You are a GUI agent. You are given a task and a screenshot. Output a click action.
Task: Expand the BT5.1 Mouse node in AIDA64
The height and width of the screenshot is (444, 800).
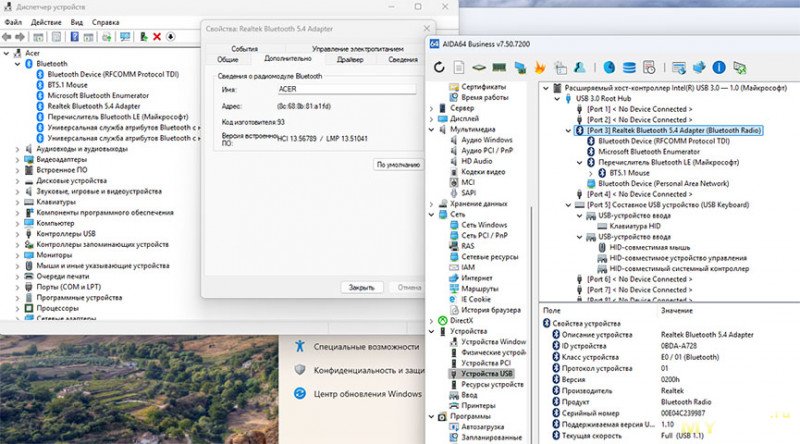(x=591, y=173)
